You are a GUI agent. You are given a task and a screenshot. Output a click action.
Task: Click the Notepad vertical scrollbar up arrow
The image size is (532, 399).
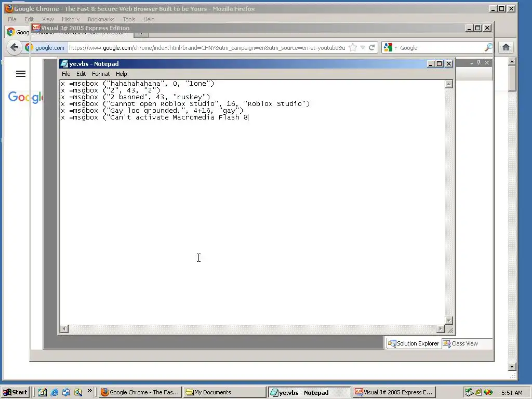click(448, 84)
